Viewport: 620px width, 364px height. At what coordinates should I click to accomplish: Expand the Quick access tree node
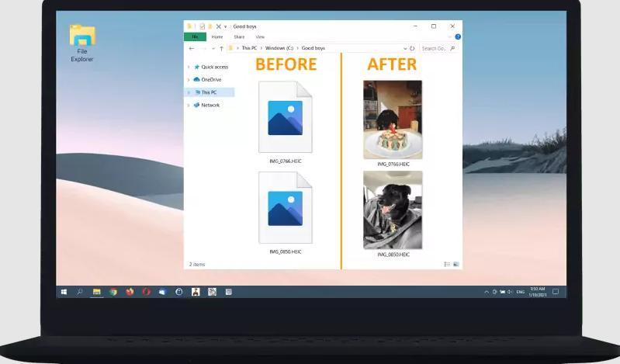(x=189, y=67)
